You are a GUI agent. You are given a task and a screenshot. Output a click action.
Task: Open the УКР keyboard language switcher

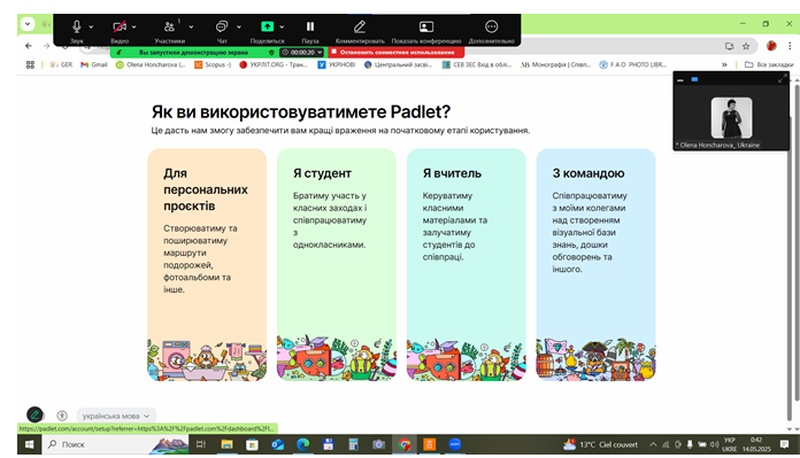(730, 444)
